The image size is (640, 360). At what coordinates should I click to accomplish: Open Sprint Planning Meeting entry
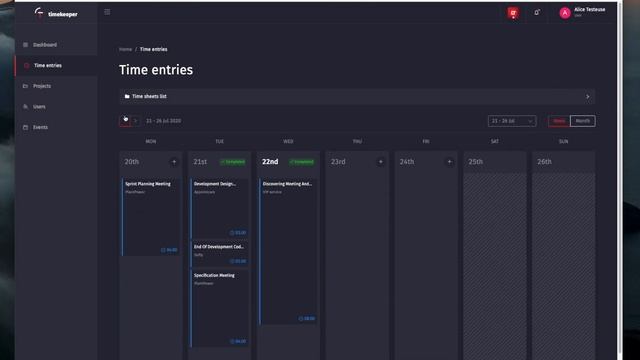coord(151,217)
